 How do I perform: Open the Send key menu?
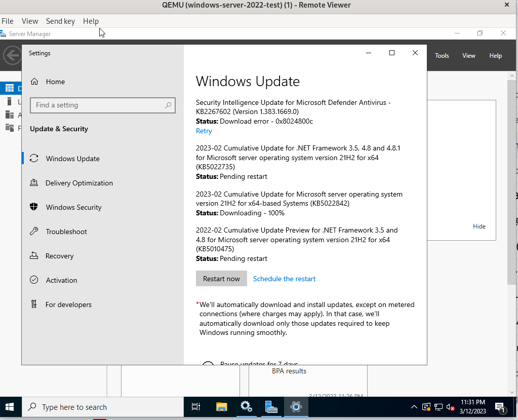[60, 21]
